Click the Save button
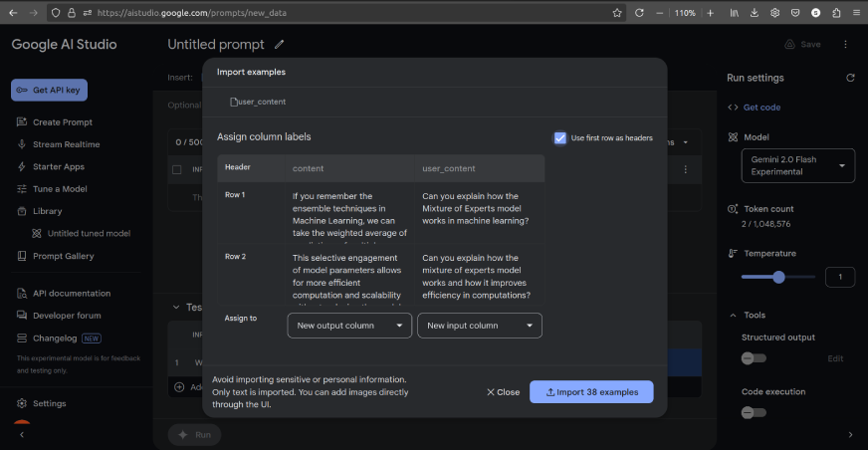 [802, 44]
